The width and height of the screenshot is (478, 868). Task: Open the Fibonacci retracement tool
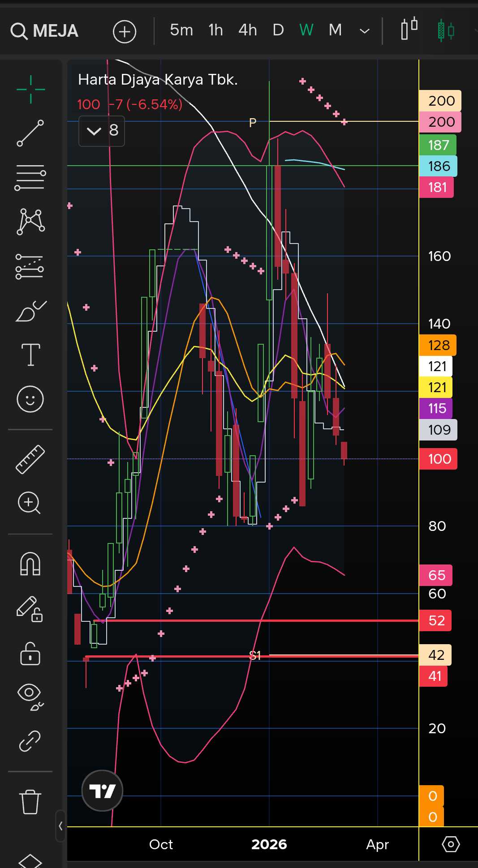click(30, 177)
